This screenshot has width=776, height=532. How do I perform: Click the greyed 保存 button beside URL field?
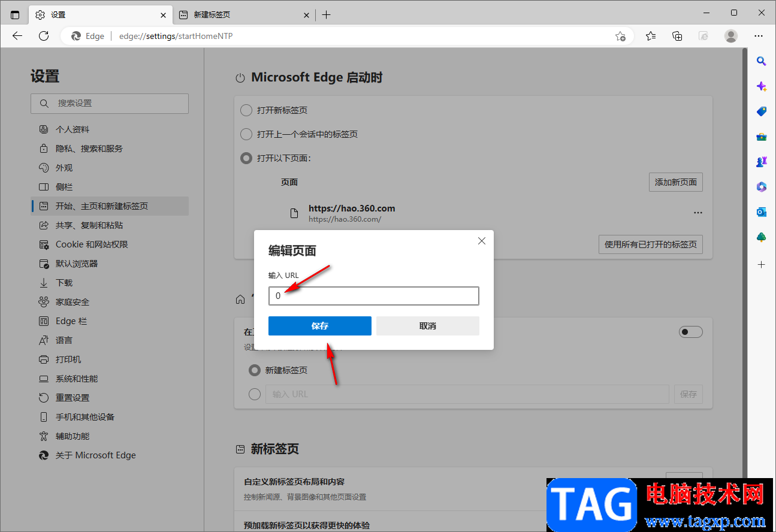689,394
